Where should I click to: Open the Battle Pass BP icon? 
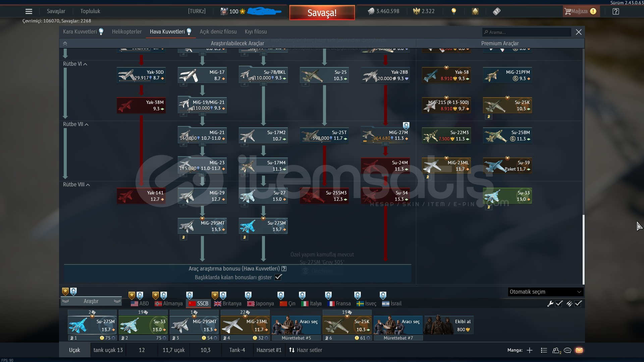(497, 11)
